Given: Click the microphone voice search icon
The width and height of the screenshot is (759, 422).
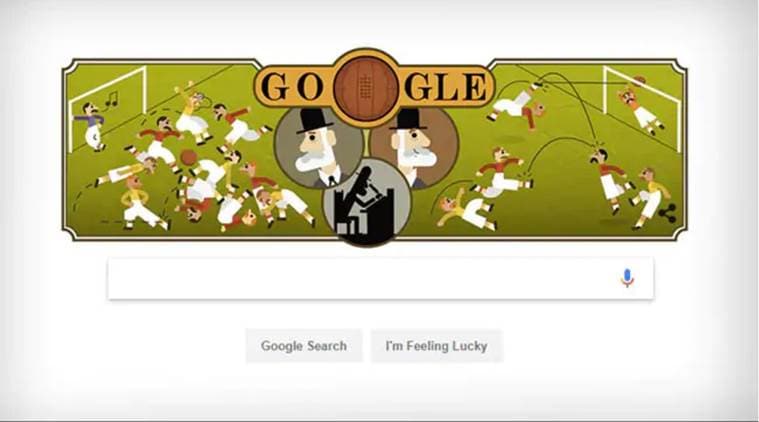Looking at the screenshot, I should 627,278.
